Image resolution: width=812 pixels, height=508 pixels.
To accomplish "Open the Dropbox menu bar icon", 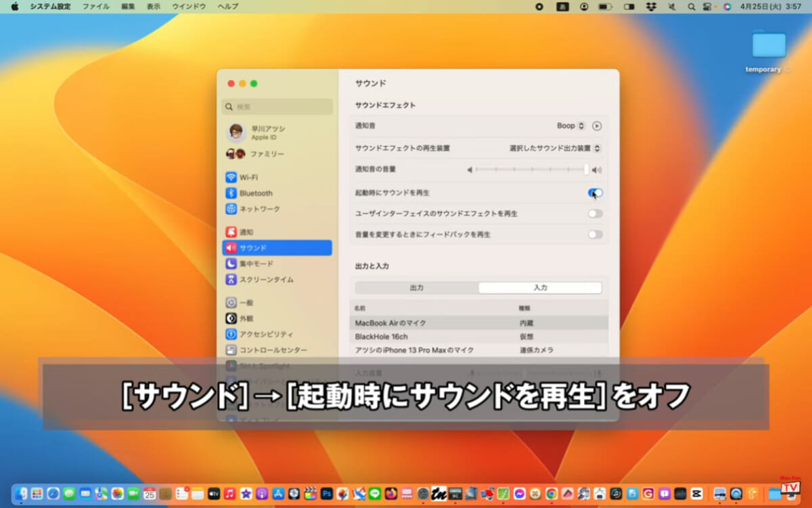I will tap(651, 7).
